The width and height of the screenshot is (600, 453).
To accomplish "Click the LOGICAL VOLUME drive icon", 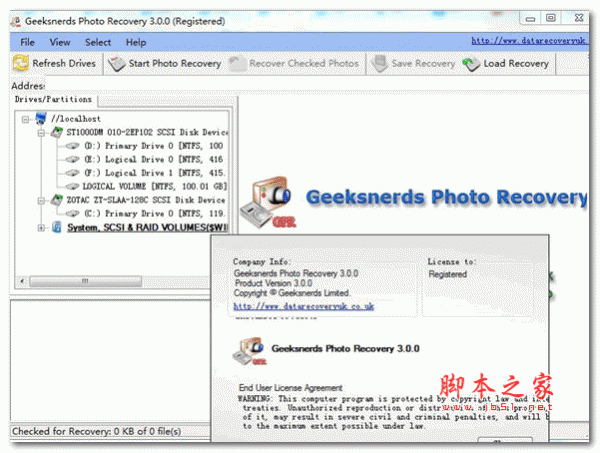I will click(72, 186).
